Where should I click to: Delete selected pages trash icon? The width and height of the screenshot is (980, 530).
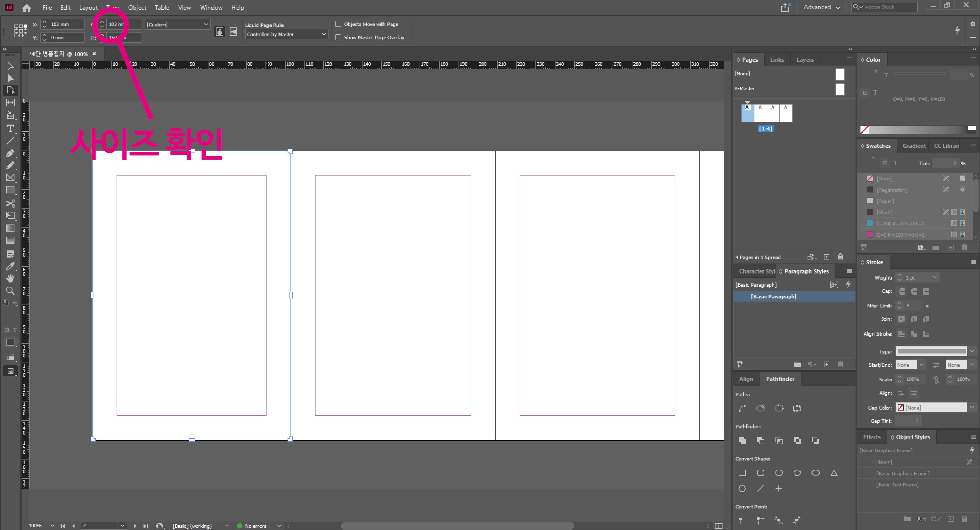pyautogui.click(x=840, y=257)
